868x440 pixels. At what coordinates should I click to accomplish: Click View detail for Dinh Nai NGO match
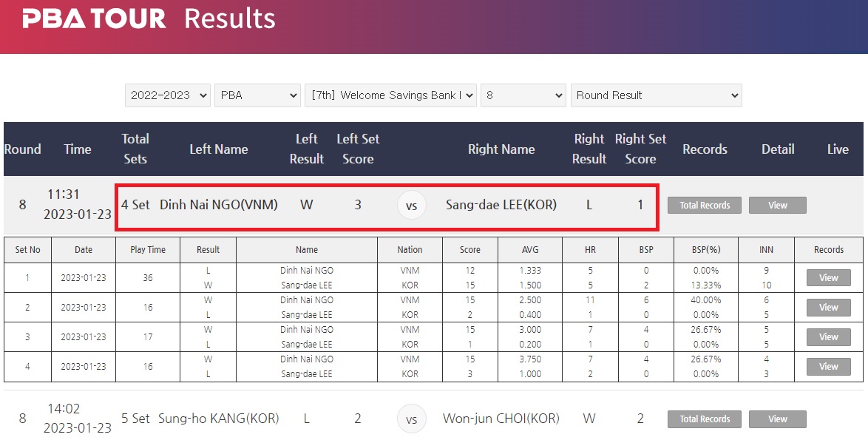click(777, 206)
